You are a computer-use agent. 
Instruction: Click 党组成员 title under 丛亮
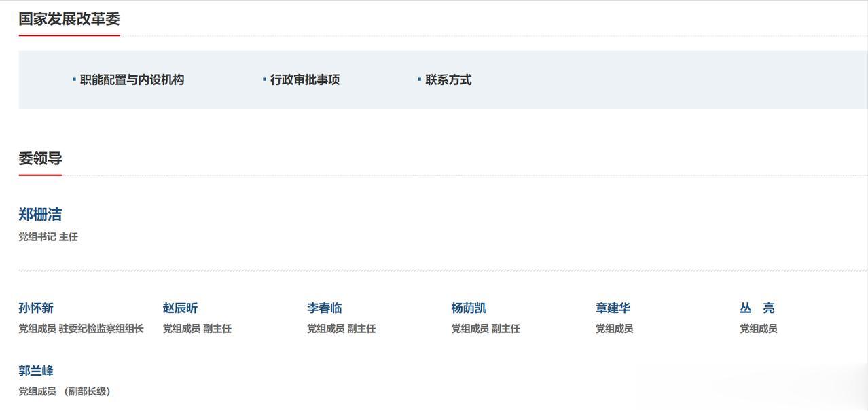759,329
